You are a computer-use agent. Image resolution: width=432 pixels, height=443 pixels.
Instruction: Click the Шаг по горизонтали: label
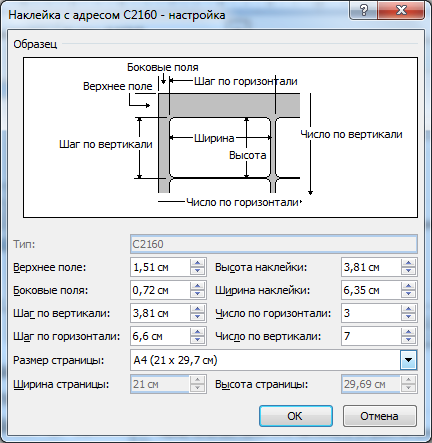[x=67, y=336]
